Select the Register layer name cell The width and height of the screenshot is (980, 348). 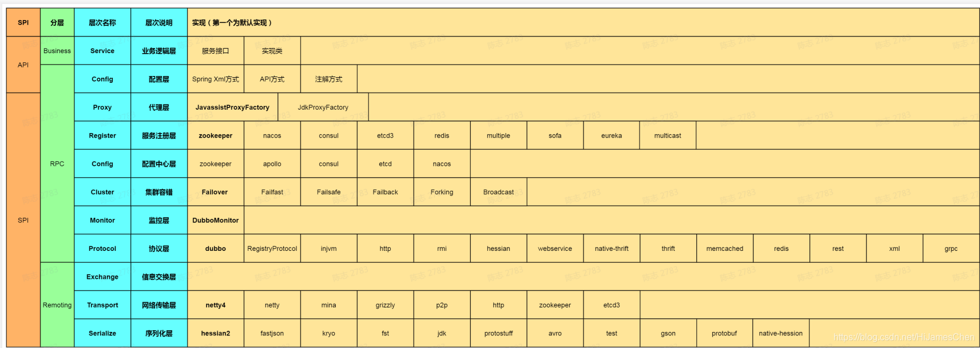pos(102,136)
